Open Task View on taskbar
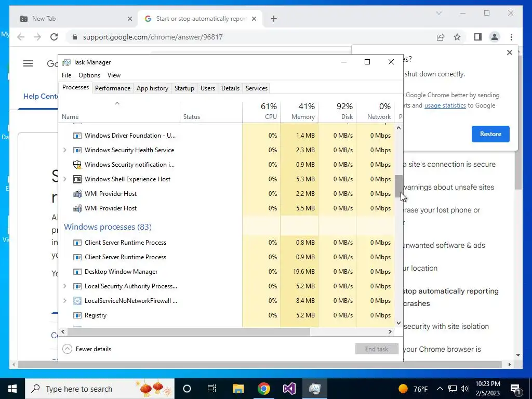Image resolution: width=532 pixels, height=399 pixels. pos(212,389)
